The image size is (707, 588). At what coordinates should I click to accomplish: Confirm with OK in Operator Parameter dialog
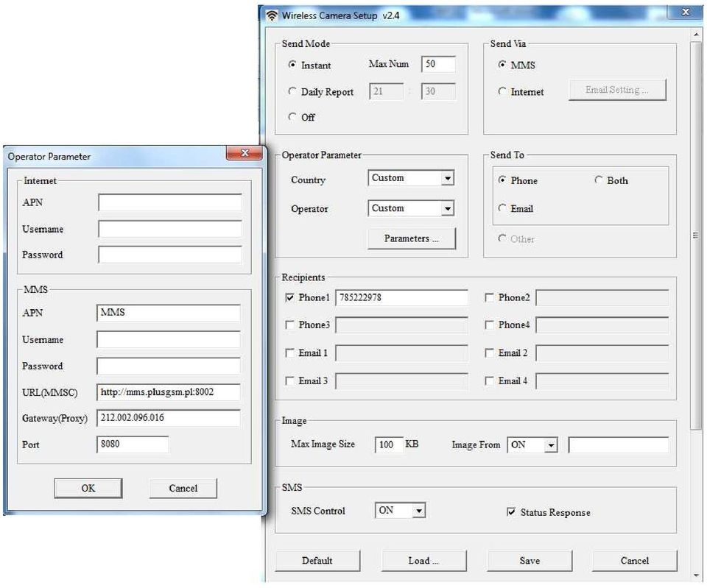88,489
